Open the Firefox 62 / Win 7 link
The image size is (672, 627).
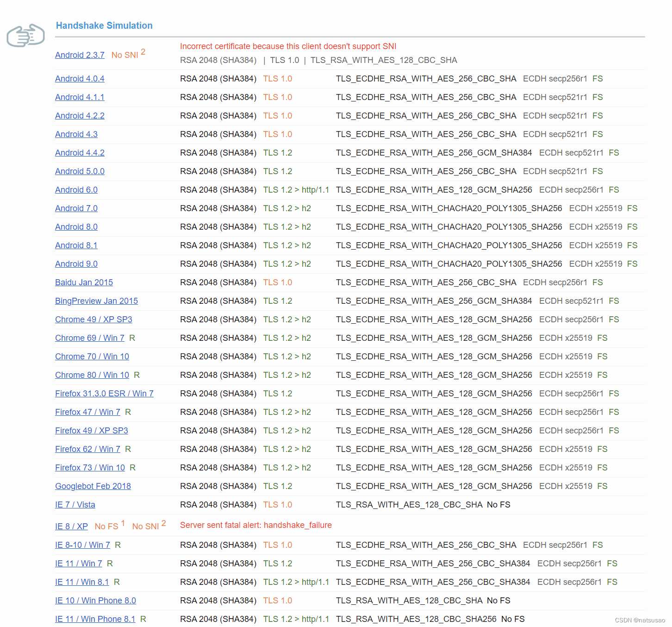(87, 449)
